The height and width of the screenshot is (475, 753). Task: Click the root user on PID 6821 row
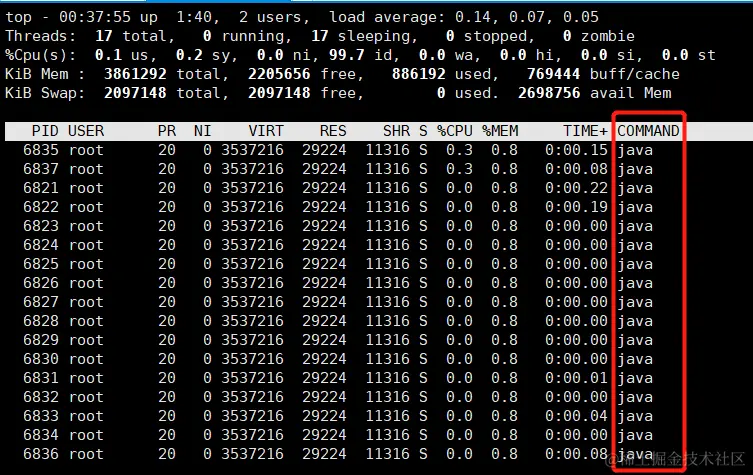tap(86, 188)
